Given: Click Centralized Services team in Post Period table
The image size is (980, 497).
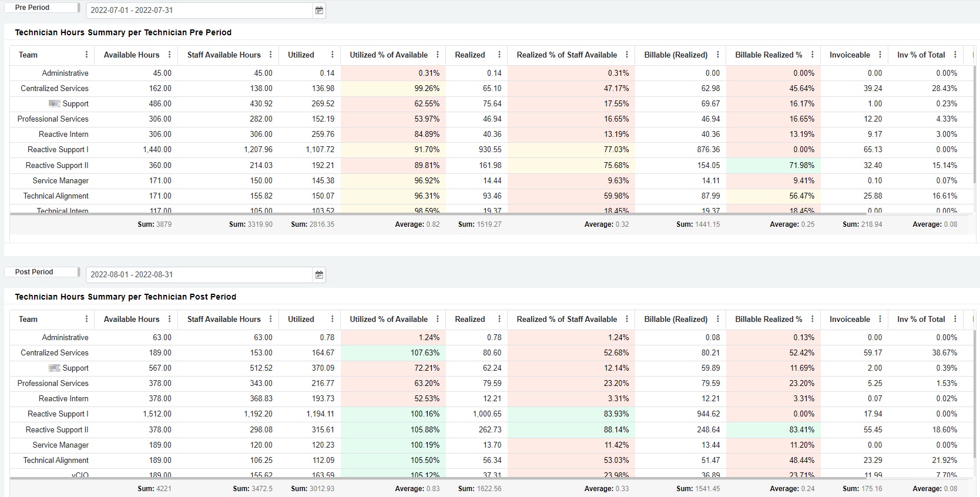Looking at the screenshot, I should click(x=55, y=352).
